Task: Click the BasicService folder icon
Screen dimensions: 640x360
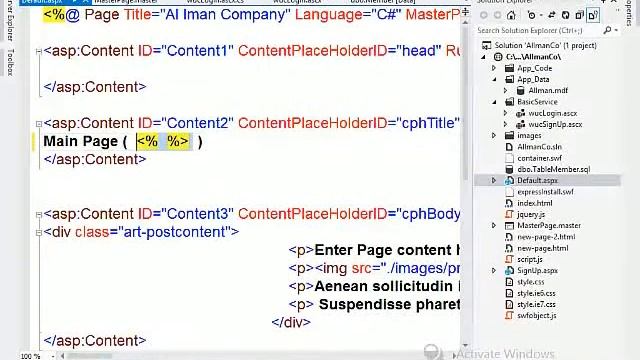Action: tap(509, 102)
